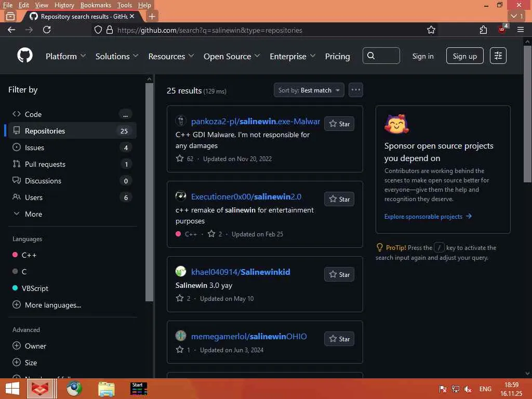This screenshot has height=399, width=532.
Task: Star the Salinewinkid repository
Action: point(339,274)
